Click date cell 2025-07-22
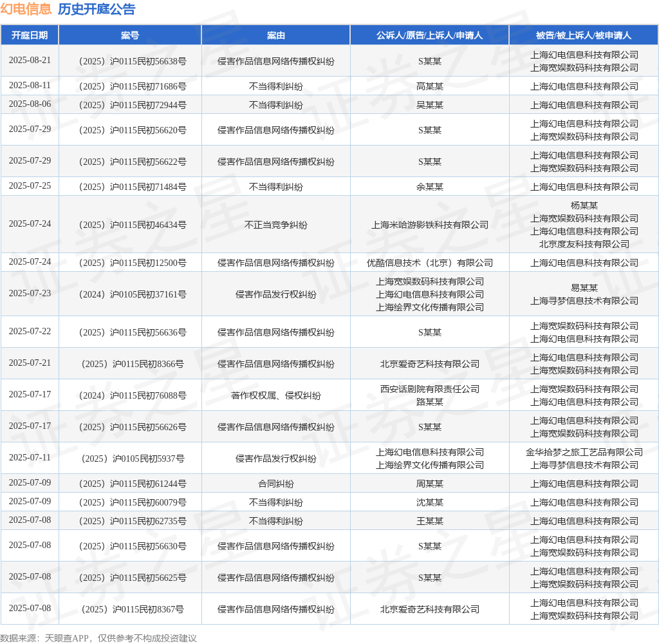The image size is (659, 644). tap(30, 332)
